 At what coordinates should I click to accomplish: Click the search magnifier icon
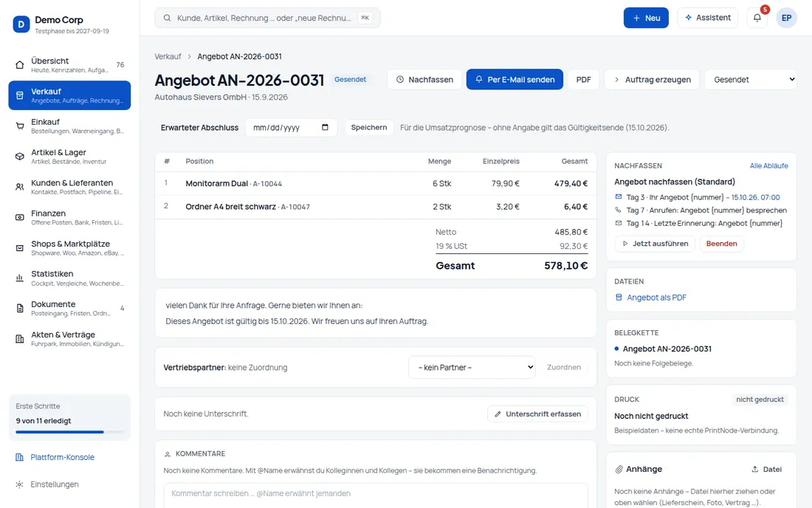click(168, 18)
